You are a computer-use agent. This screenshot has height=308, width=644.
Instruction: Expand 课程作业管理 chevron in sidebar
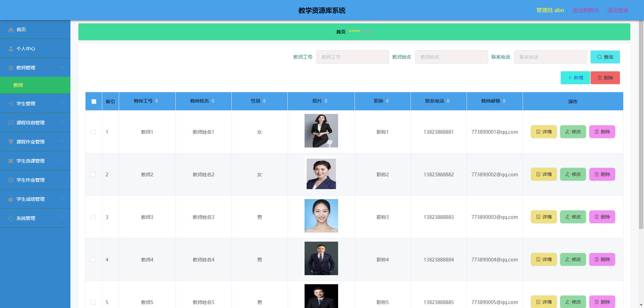coord(62,141)
